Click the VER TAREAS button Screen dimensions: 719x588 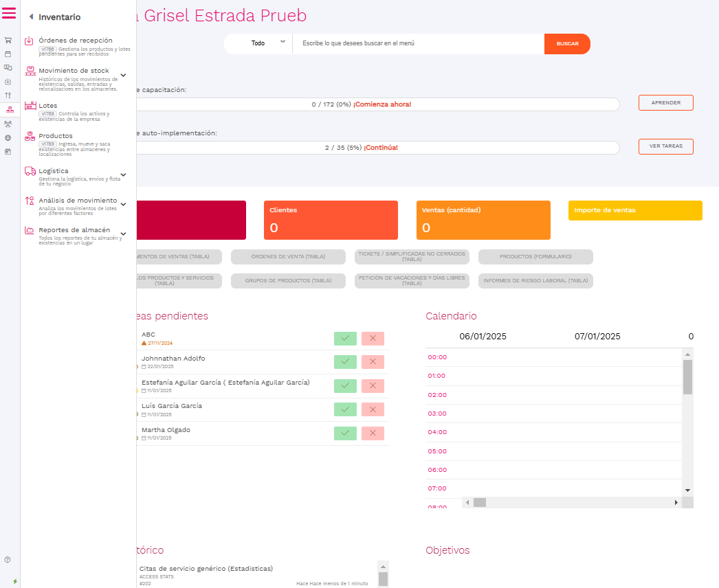pos(665,146)
